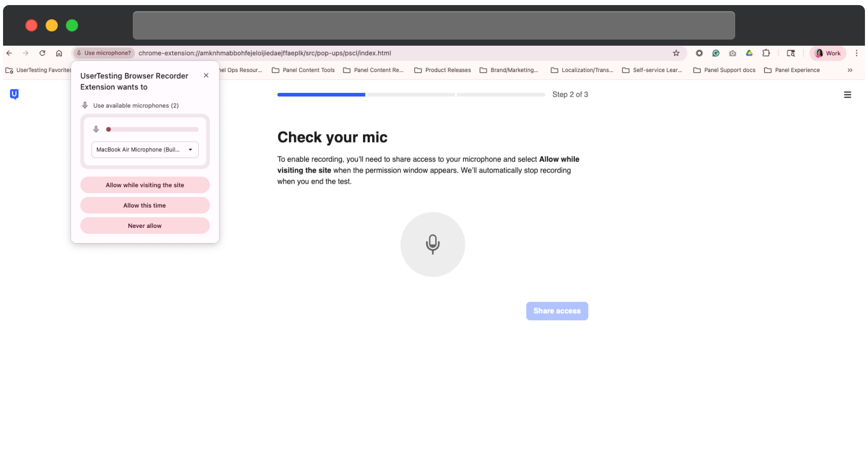
Task: Open the home page via home icon
Action: click(59, 53)
